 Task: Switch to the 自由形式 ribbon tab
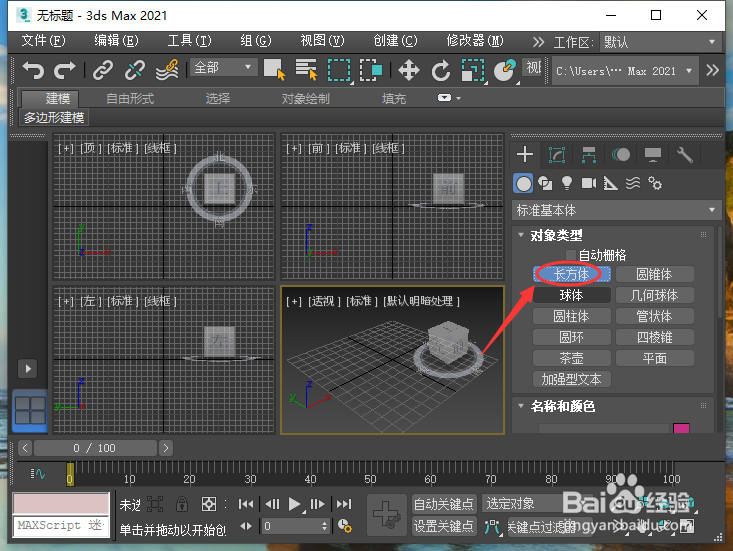(x=130, y=99)
